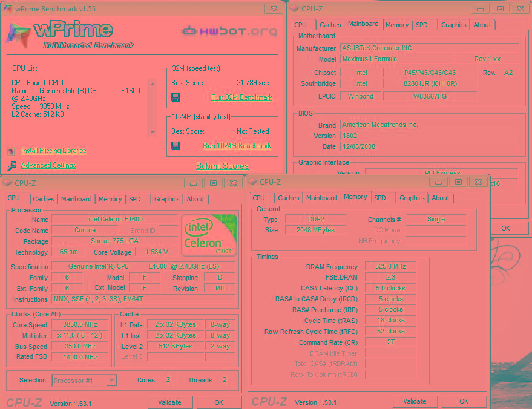Image resolution: width=532 pixels, height=409 pixels.
Task: Click CPU List scrollbar up arrow
Action: 153,83
